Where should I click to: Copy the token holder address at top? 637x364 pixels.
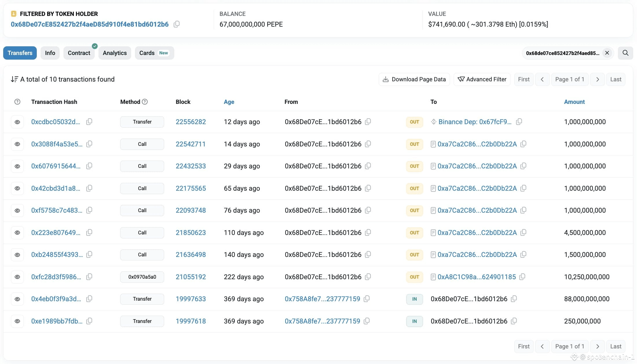point(177,24)
